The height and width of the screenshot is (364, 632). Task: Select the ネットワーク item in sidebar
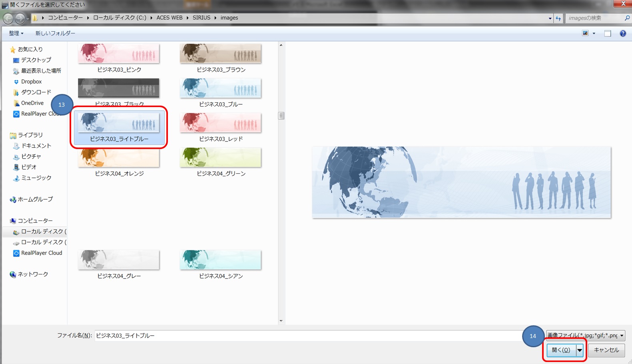point(33,274)
